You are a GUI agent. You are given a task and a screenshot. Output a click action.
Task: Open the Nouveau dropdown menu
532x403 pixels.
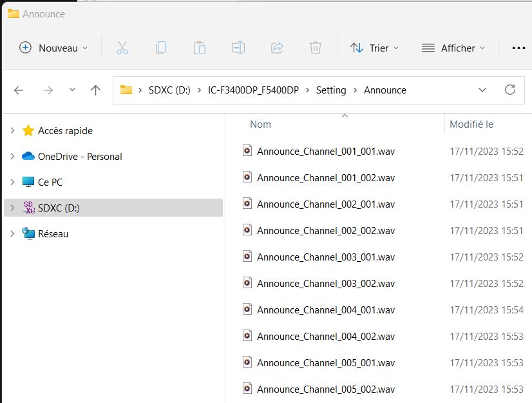click(x=54, y=48)
